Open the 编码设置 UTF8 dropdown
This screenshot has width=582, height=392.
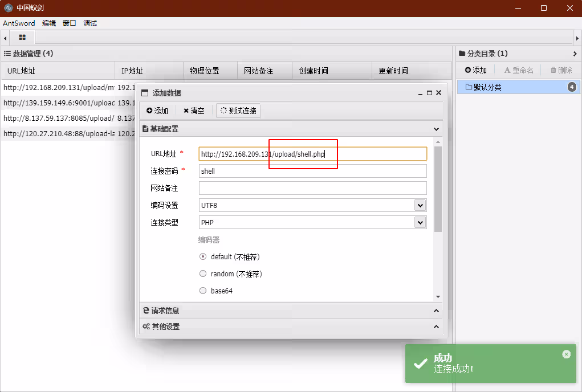point(420,205)
